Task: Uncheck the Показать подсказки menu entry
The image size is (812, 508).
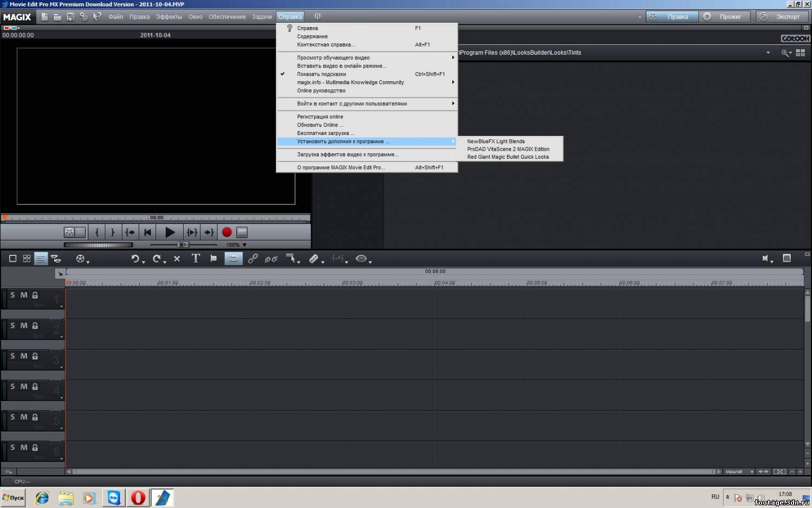Action: point(367,74)
